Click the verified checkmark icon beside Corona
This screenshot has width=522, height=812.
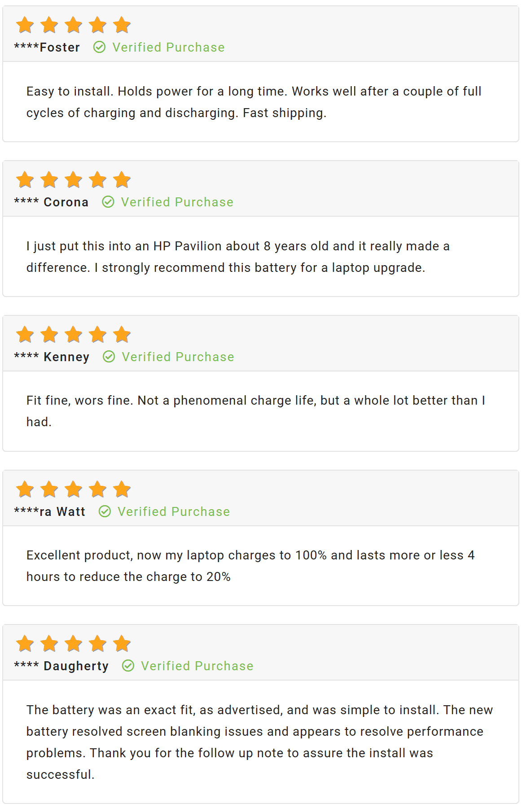tap(108, 202)
